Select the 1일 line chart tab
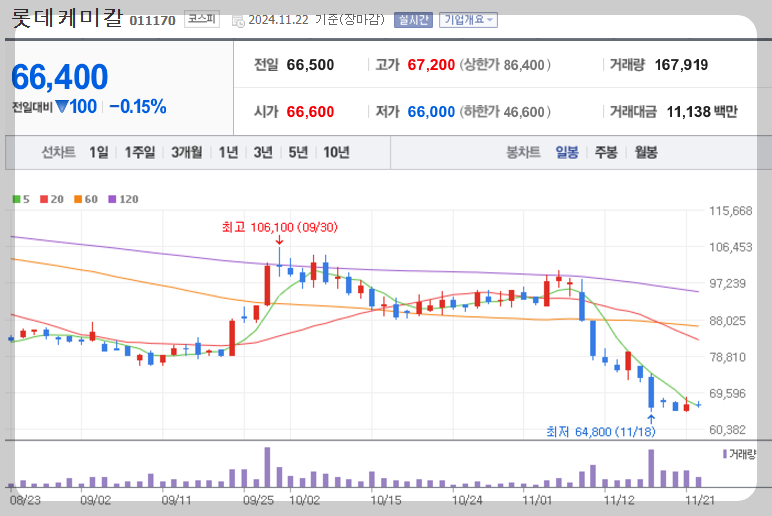The width and height of the screenshot is (772, 516). (x=98, y=153)
